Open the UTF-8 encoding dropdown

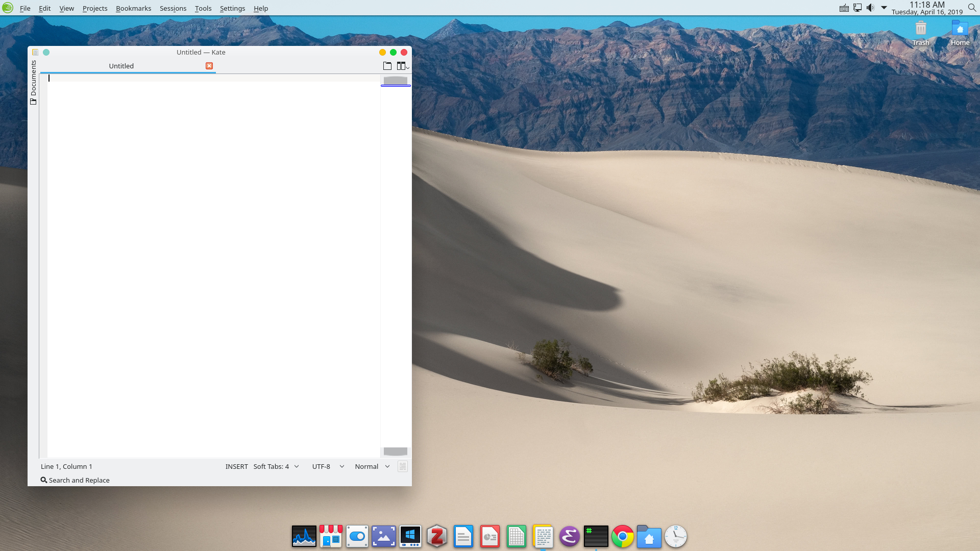point(328,466)
